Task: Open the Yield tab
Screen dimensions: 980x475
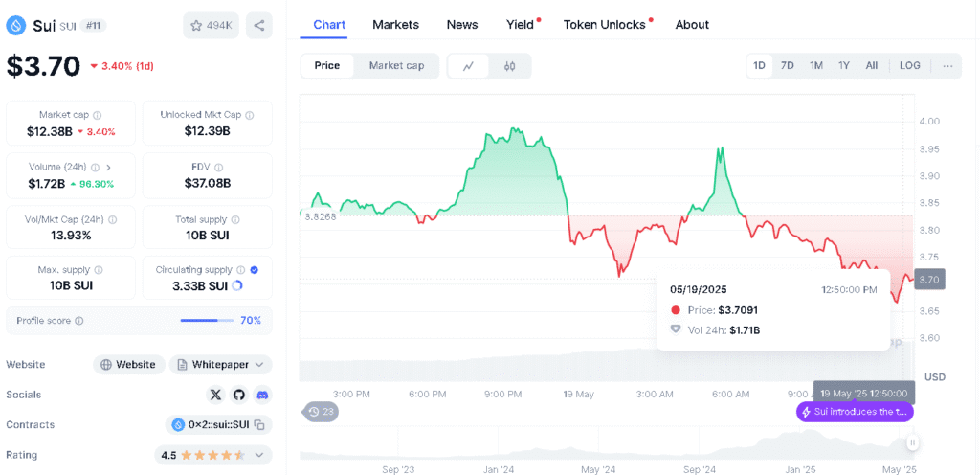Action: point(522,25)
